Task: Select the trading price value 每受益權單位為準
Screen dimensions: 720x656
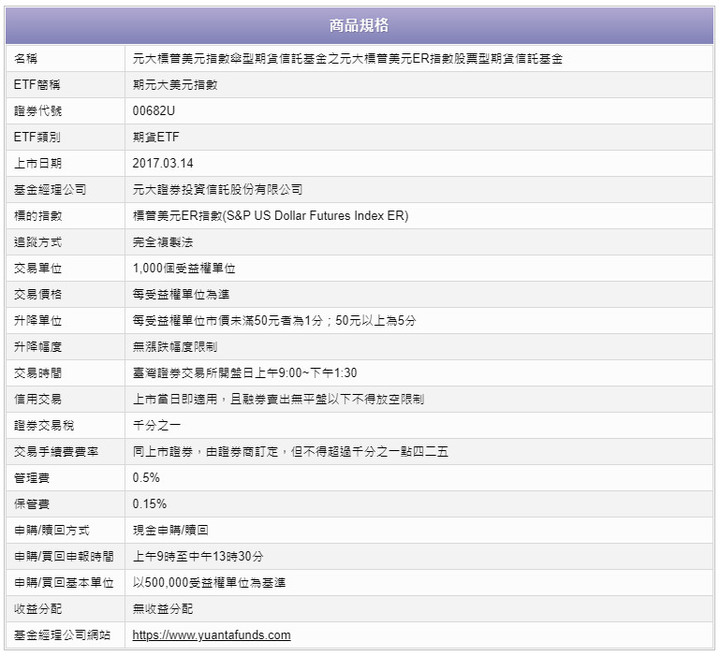Action: click(181, 294)
